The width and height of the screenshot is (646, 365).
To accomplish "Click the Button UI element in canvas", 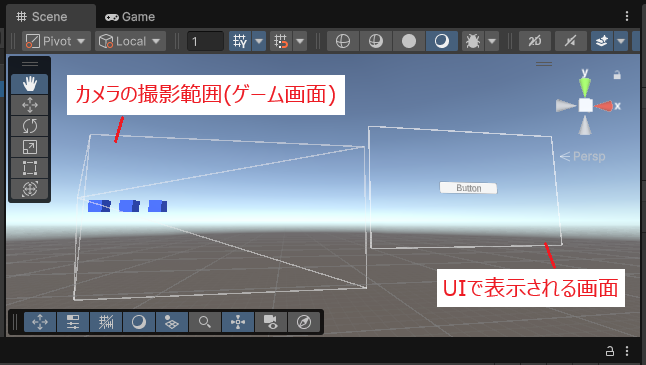I will click(x=468, y=188).
